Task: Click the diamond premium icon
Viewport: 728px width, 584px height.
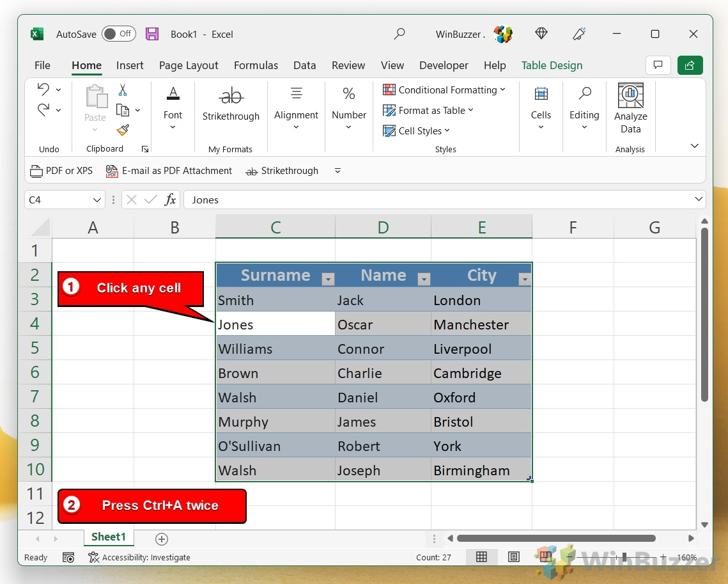Action: coord(541,33)
